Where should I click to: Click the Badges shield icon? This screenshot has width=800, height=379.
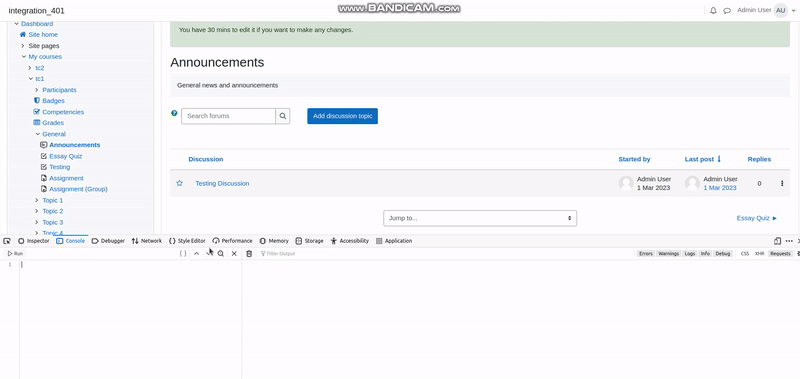[x=37, y=100]
